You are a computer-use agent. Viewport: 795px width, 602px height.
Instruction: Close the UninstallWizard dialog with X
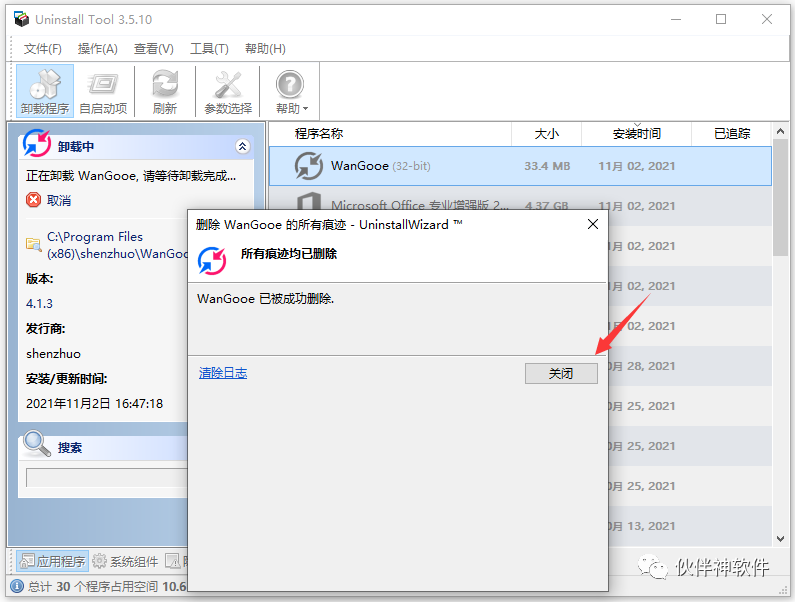593,224
